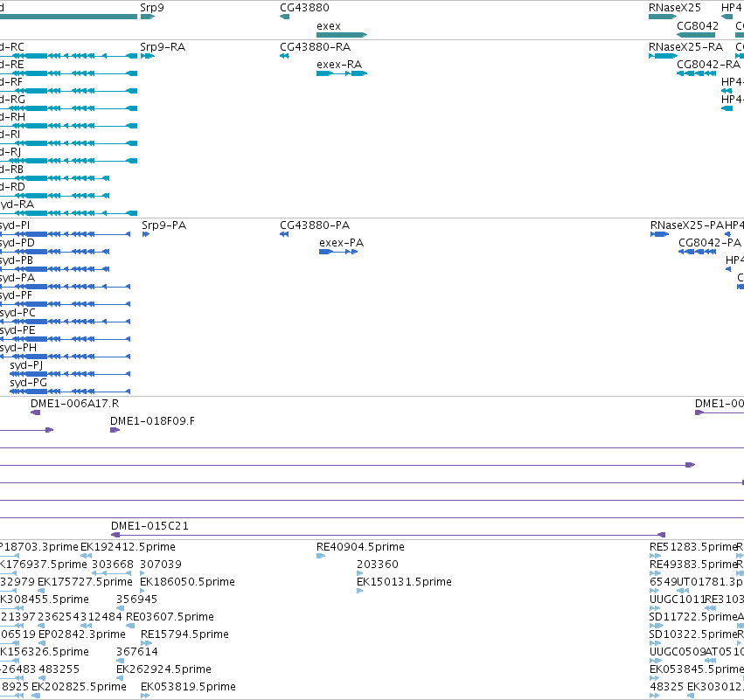The height and width of the screenshot is (700, 744).
Task: Select the SD10322.5prime EST label
Action: [x=692, y=634]
